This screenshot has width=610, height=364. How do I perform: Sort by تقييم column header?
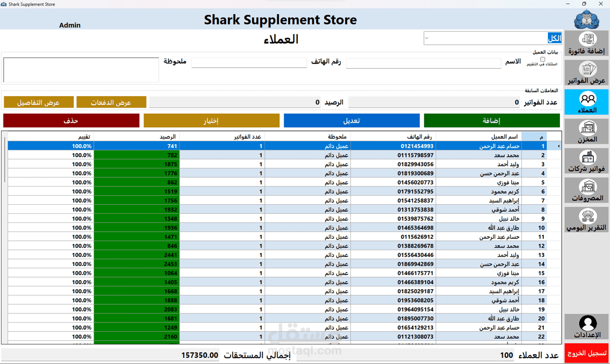coord(51,136)
